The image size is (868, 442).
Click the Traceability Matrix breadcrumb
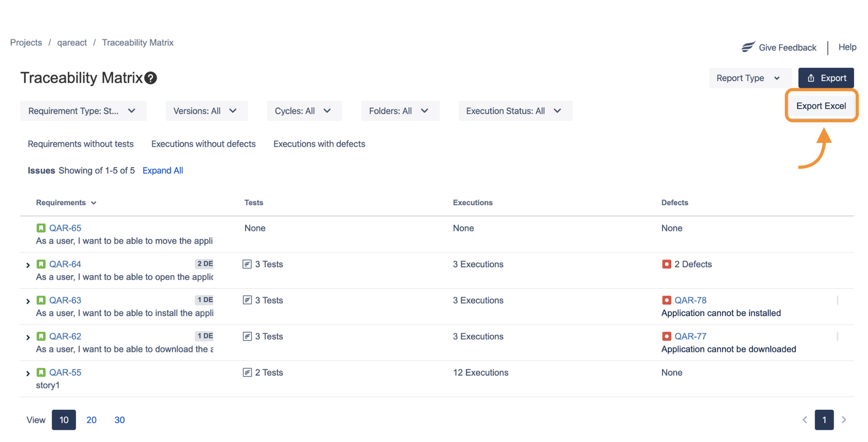click(138, 42)
